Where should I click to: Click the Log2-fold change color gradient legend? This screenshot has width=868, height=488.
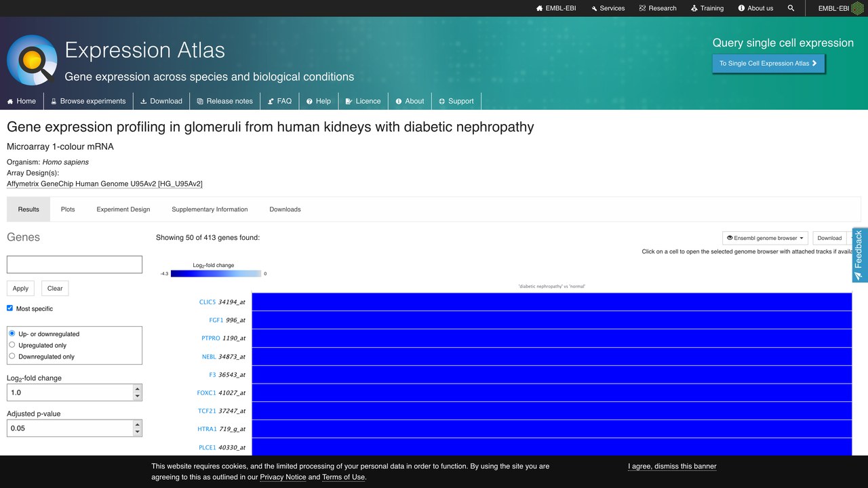(216, 274)
